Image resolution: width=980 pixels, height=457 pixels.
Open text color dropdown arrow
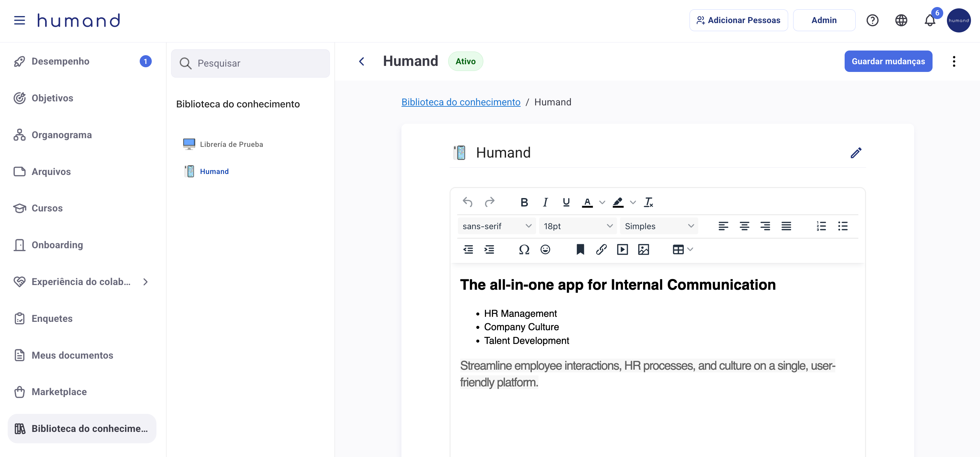tap(602, 202)
